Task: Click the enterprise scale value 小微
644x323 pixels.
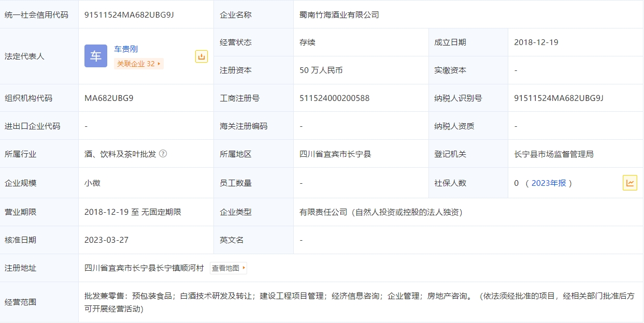Action: point(92,183)
